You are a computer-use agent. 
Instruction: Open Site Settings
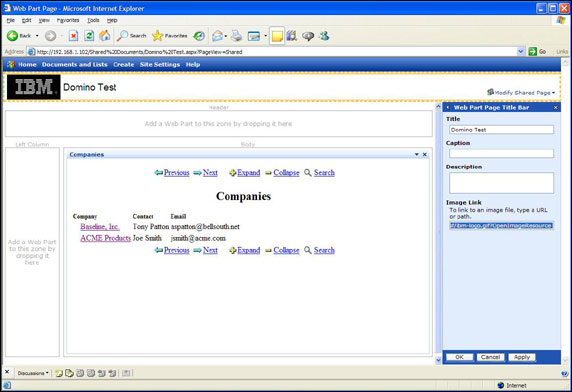pyautogui.click(x=160, y=65)
